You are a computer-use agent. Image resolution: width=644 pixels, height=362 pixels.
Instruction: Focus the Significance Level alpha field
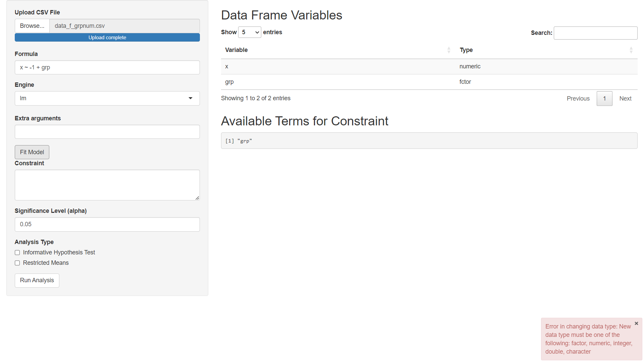coord(107,224)
